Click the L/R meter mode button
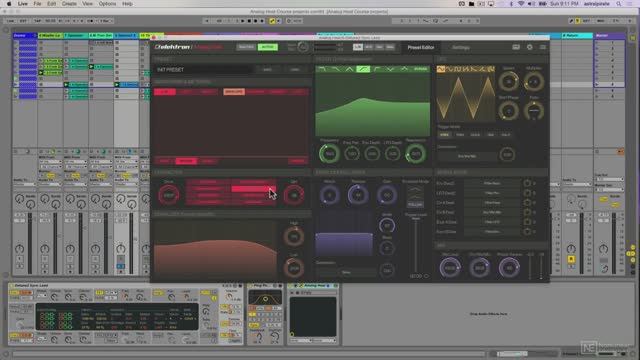 358,47
